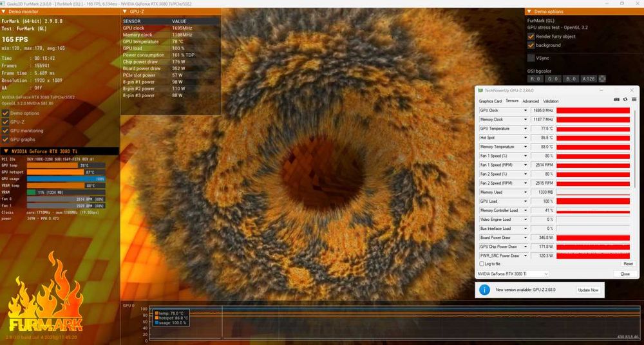
Task: Click the B: 0 color field
Action: coord(570,79)
